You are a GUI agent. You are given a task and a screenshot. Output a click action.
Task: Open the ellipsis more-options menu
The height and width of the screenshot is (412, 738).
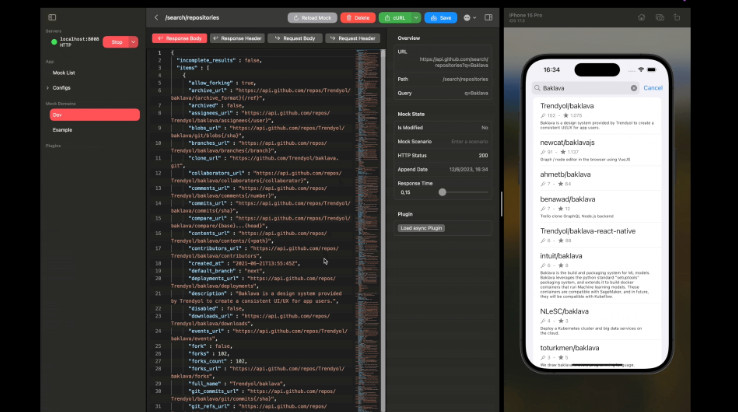[469, 18]
